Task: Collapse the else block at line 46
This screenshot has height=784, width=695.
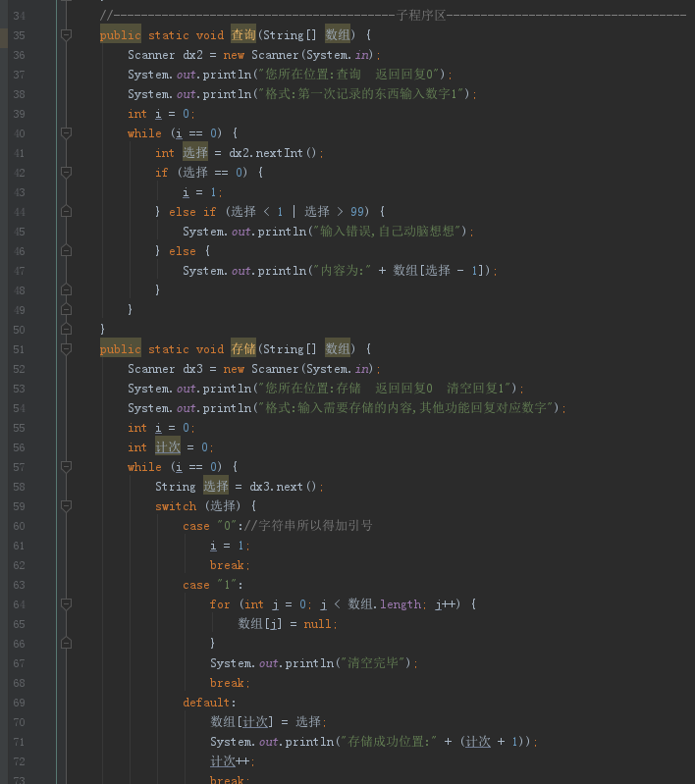Action: click(66, 251)
